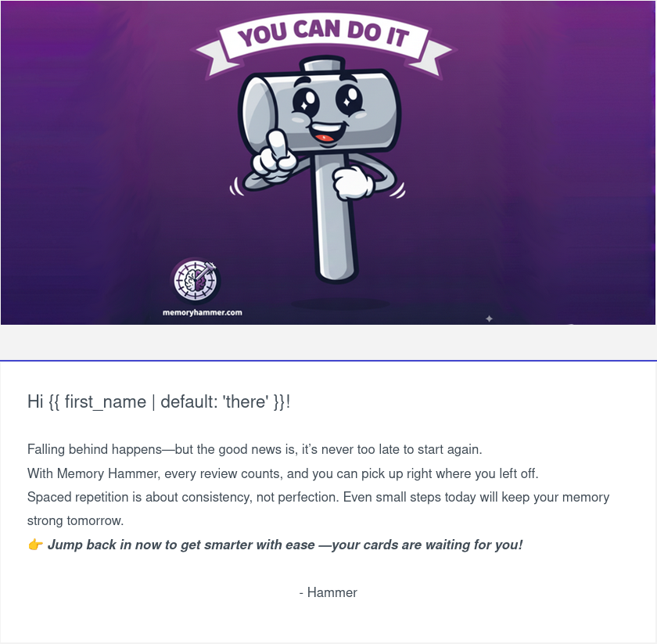Click the 'Falling behind happens' sentence

(x=255, y=449)
